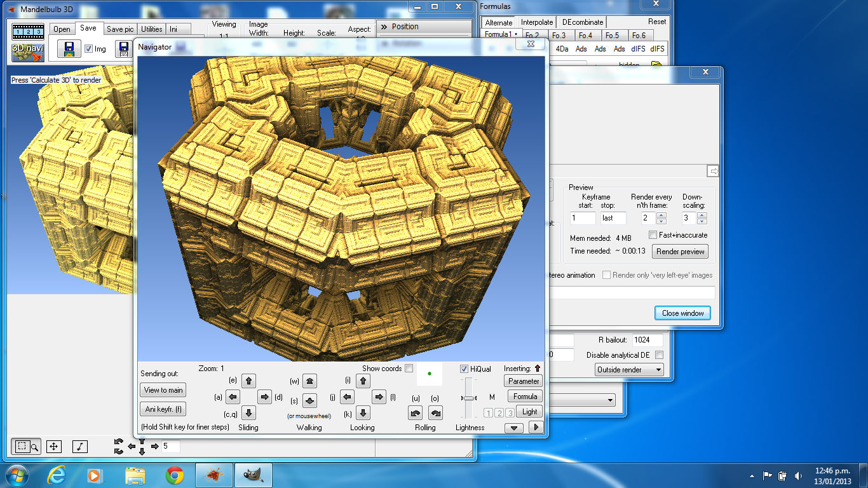Decrease the Render every n'th frame value

pos(661,221)
